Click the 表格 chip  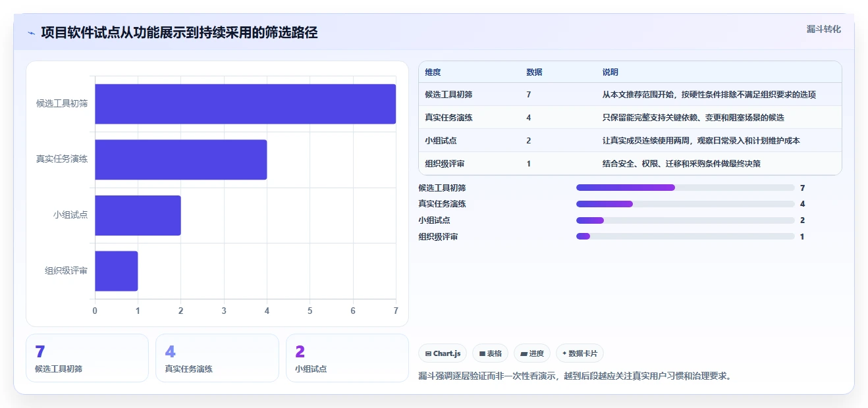(x=491, y=353)
